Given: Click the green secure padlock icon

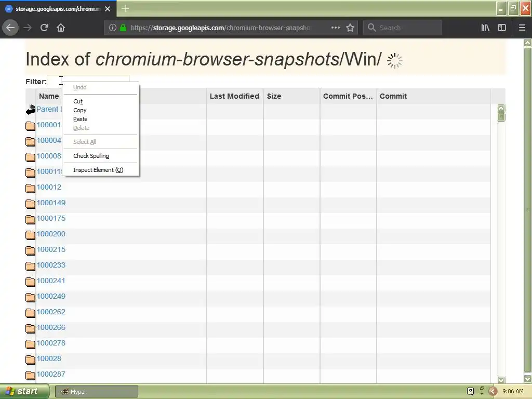Looking at the screenshot, I should pyautogui.click(x=123, y=28).
